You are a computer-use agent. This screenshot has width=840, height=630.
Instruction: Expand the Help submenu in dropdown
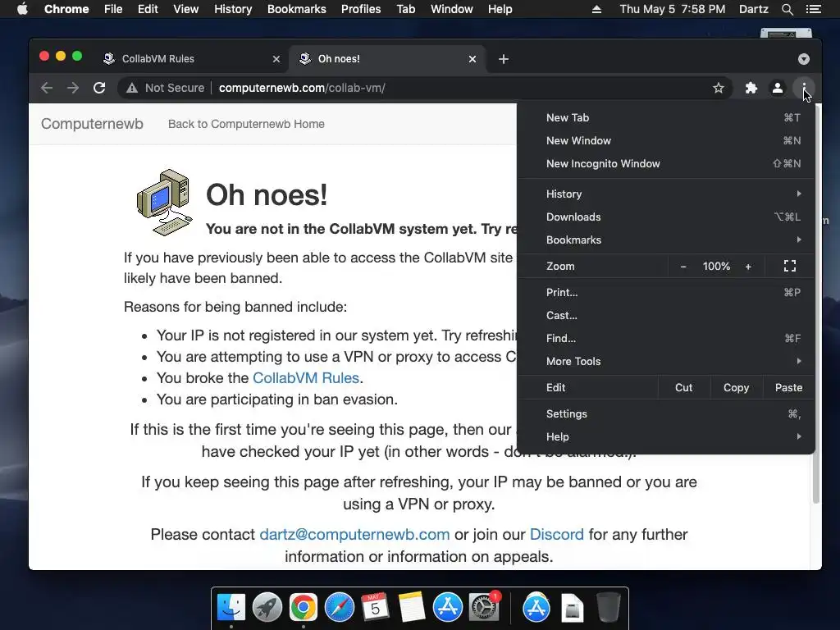point(666,437)
